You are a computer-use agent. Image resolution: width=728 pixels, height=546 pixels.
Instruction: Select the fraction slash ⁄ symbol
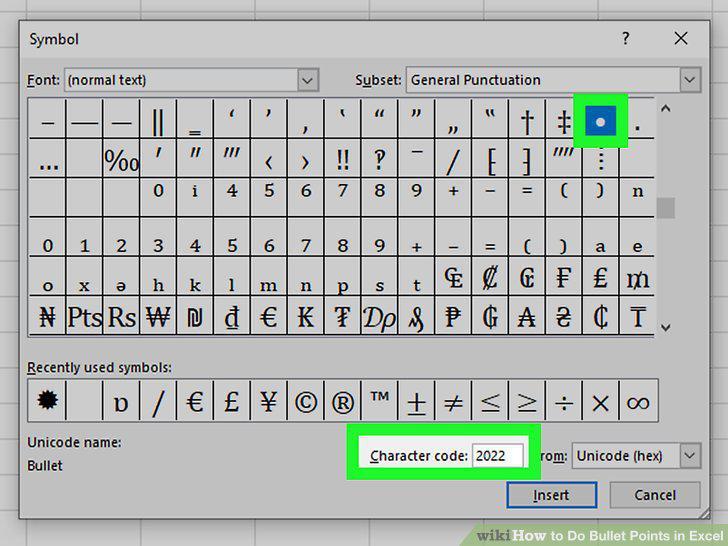click(453, 159)
